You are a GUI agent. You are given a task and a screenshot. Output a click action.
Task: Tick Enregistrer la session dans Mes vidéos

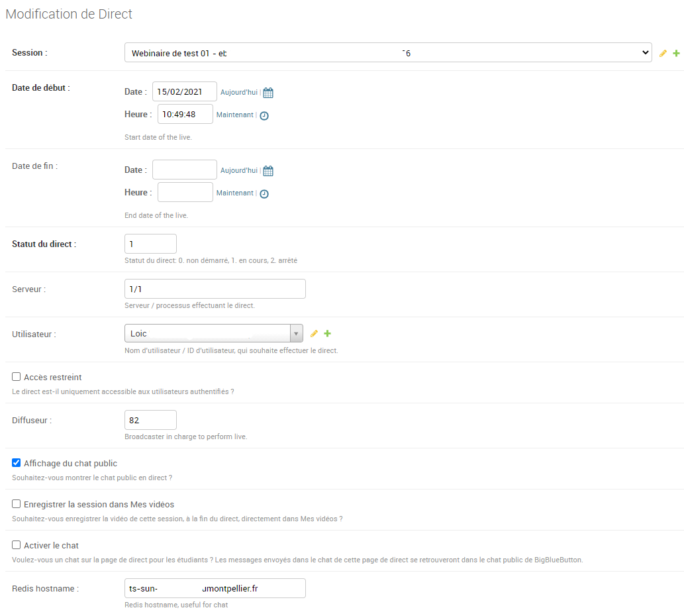coord(17,504)
